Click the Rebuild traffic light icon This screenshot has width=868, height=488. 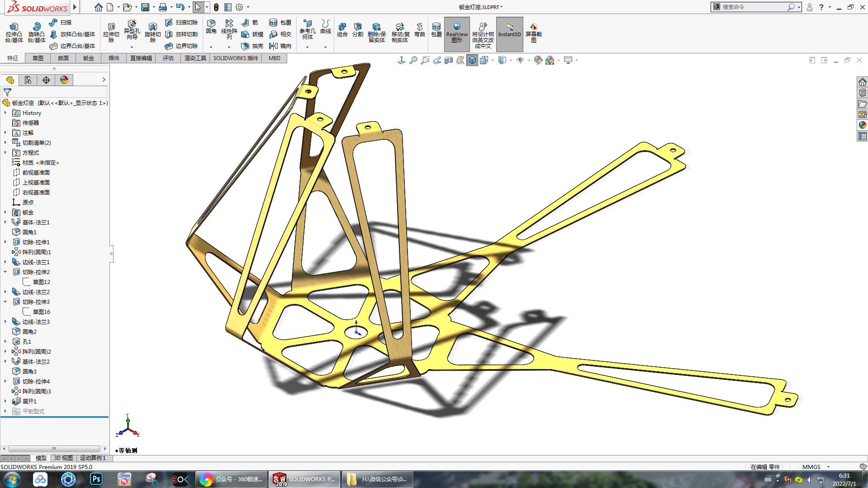[216, 7]
